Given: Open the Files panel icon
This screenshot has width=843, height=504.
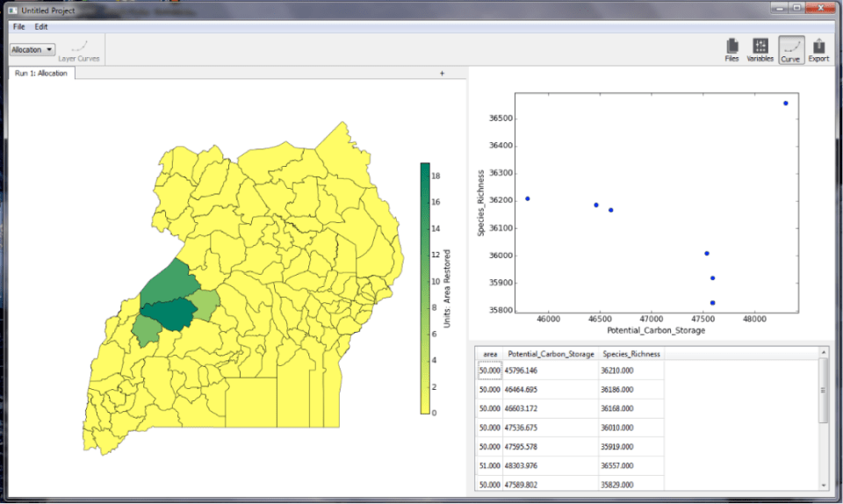Looking at the screenshot, I should click(x=731, y=50).
